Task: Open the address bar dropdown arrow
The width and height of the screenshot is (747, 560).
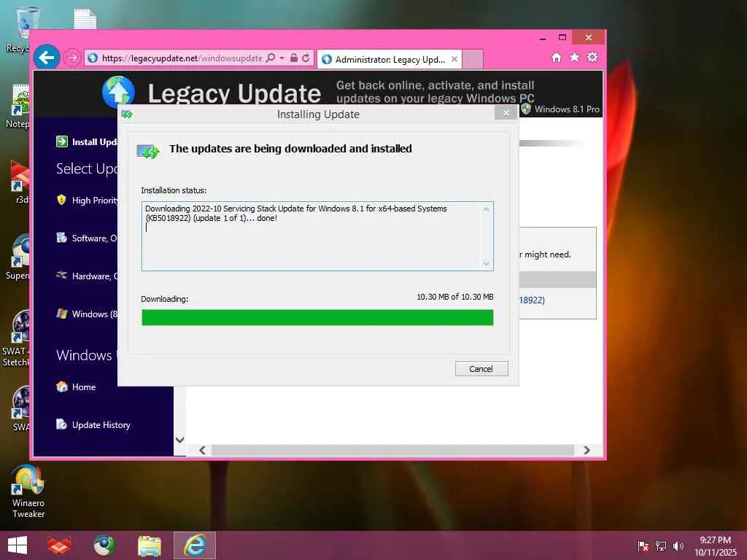Action: pos(282,58)
